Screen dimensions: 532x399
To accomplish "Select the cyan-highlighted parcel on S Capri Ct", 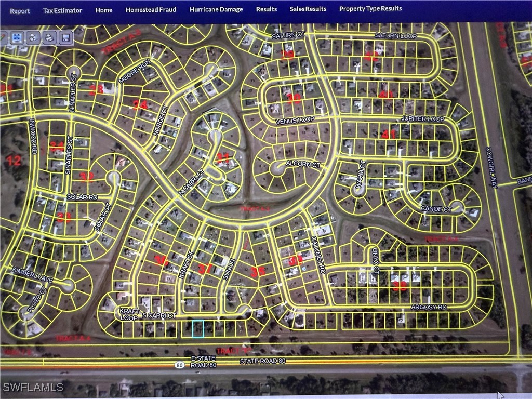I will coord(198,328).
